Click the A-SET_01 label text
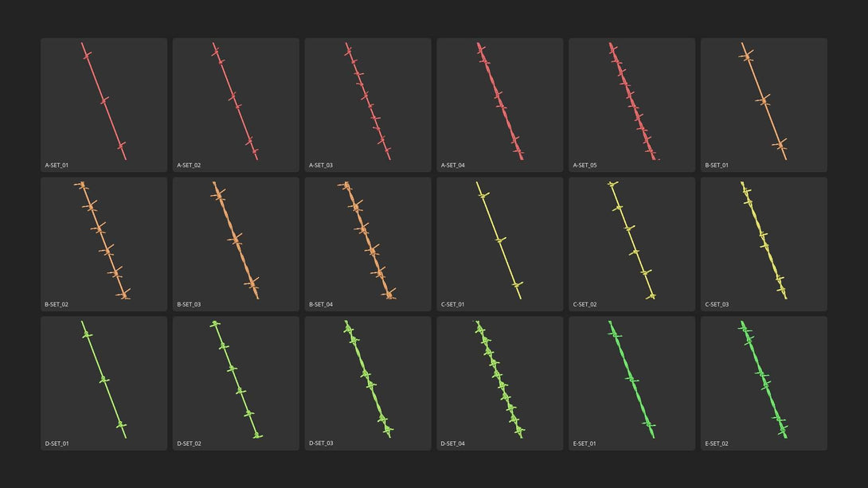This screenshot has height=488, width=868. pyautogui.click(x=57, y=166)
